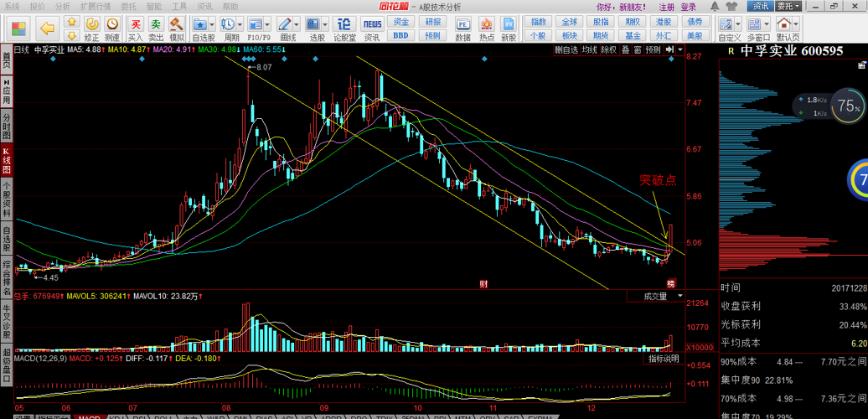This screenshot has height=419, width=868.
Task: Click the 港股 Hong Kong stocks button
Action: point(664,22)
